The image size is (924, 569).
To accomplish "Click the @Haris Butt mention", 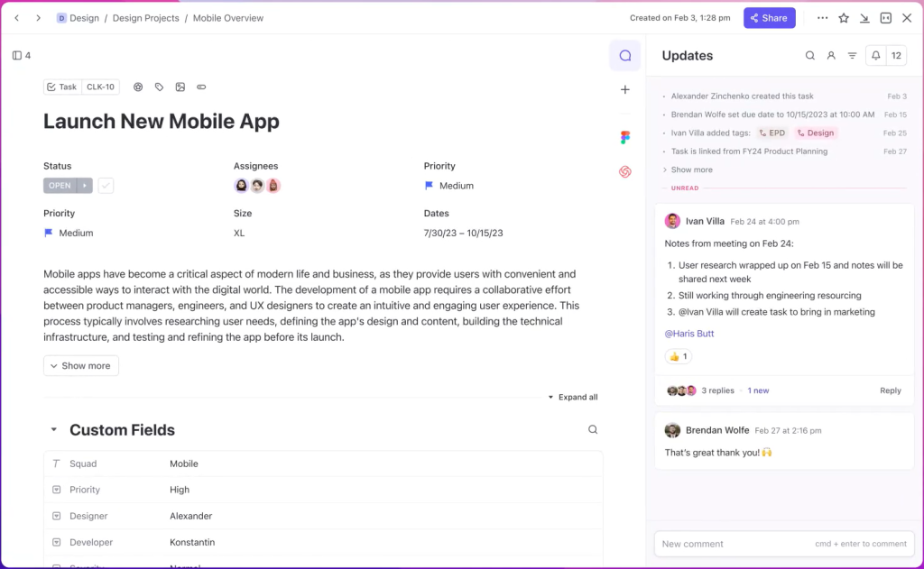I will coord(688,334).
